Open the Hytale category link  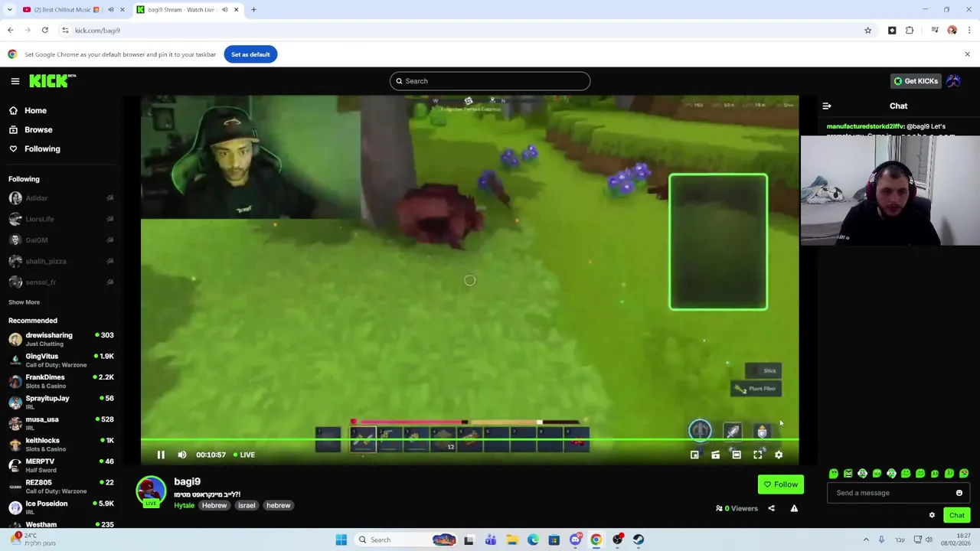(184, 505)
